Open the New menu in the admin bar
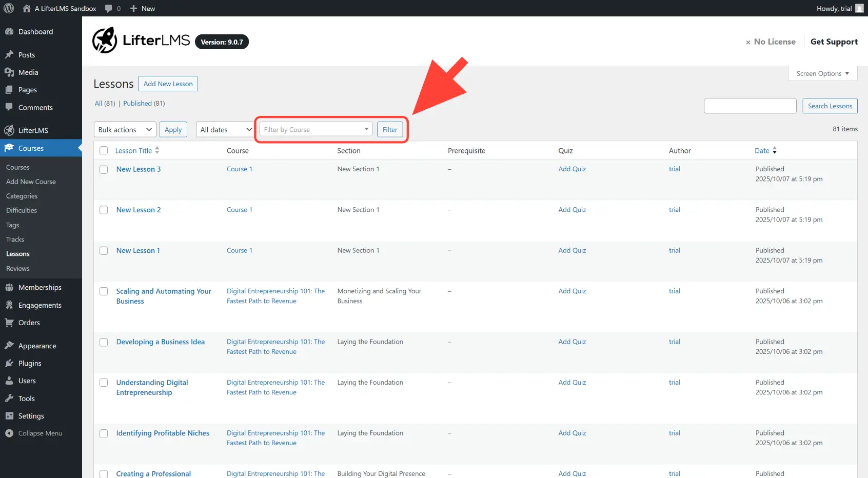Image resolution: width=868 pixels, height=478 pixels. click(143, 8)
